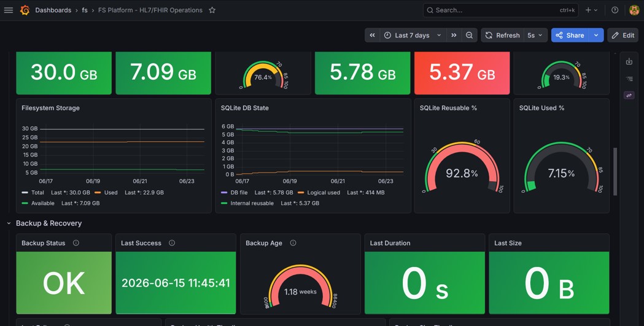Open the plus add-new menu

pyautogui.click(x=591, y=10)
